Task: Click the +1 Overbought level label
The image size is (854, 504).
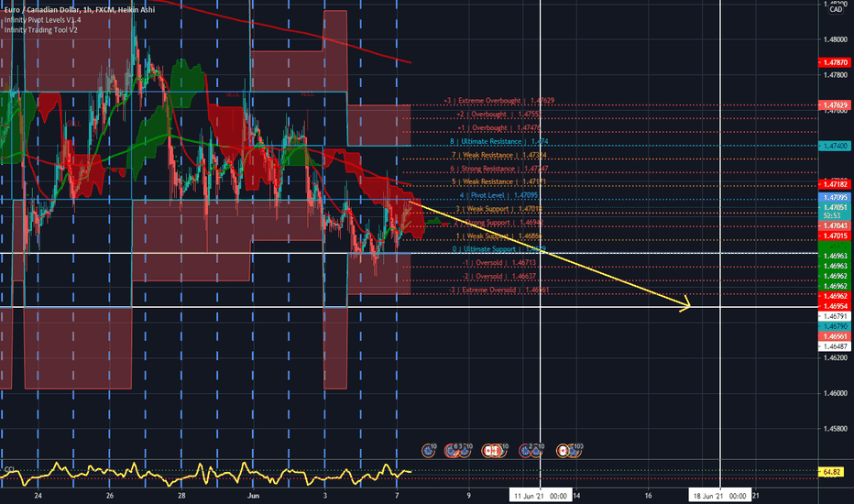Action: (498, 128)
